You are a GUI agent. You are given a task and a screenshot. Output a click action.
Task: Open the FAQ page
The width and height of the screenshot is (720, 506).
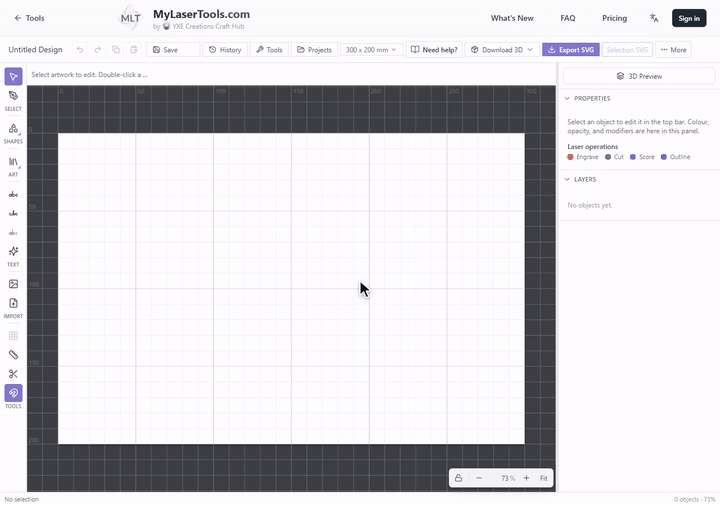click(568, 18)
